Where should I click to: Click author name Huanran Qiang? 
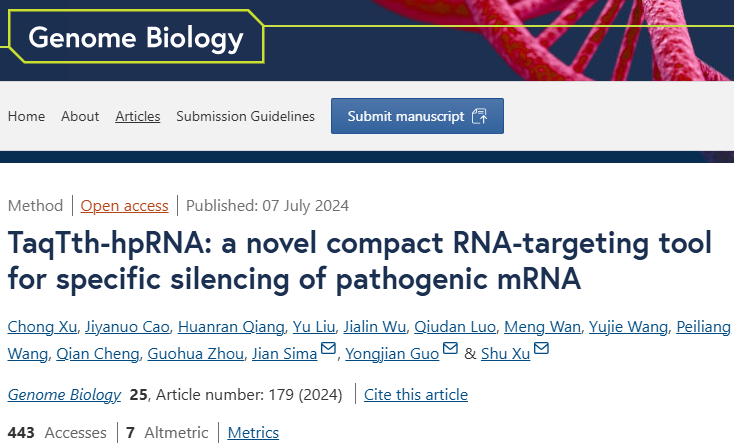(x=231, y=326)
